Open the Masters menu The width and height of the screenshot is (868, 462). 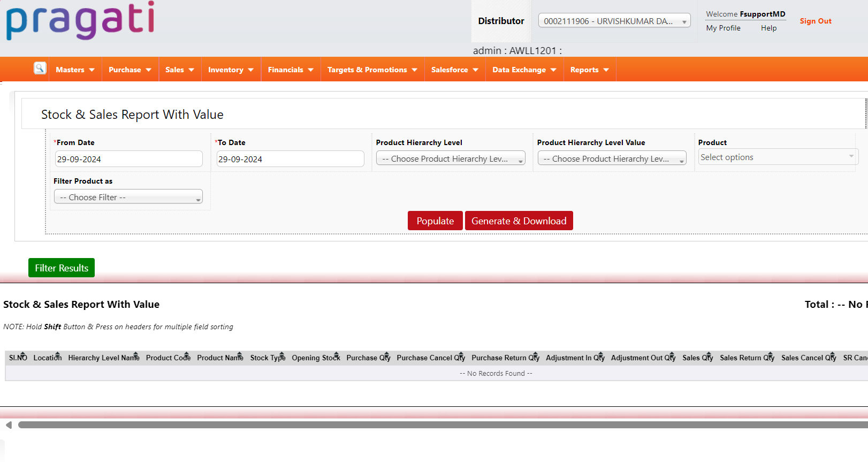pyautogui.click(x=75, y=70)
